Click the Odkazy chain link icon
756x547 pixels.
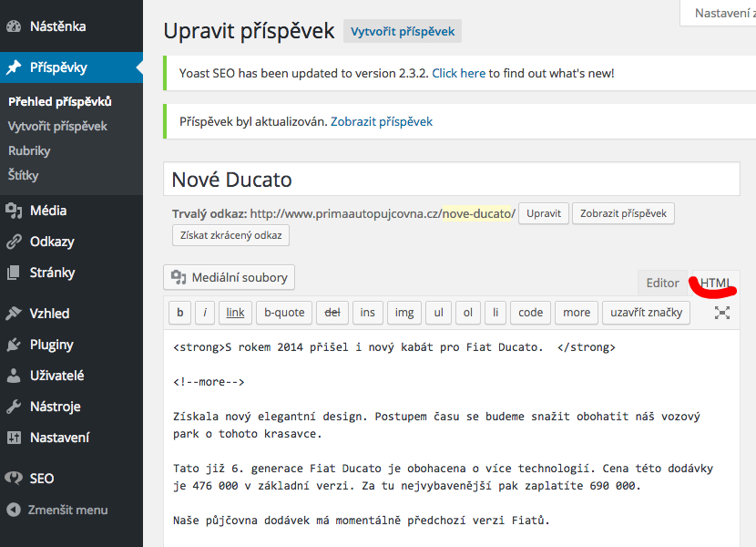coord(14,242)
